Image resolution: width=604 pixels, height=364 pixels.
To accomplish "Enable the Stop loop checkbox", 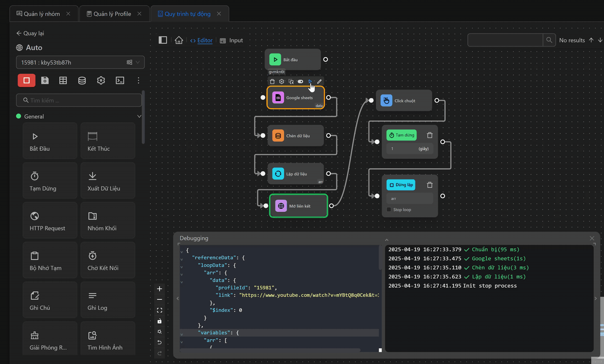I will pos(389,210).
